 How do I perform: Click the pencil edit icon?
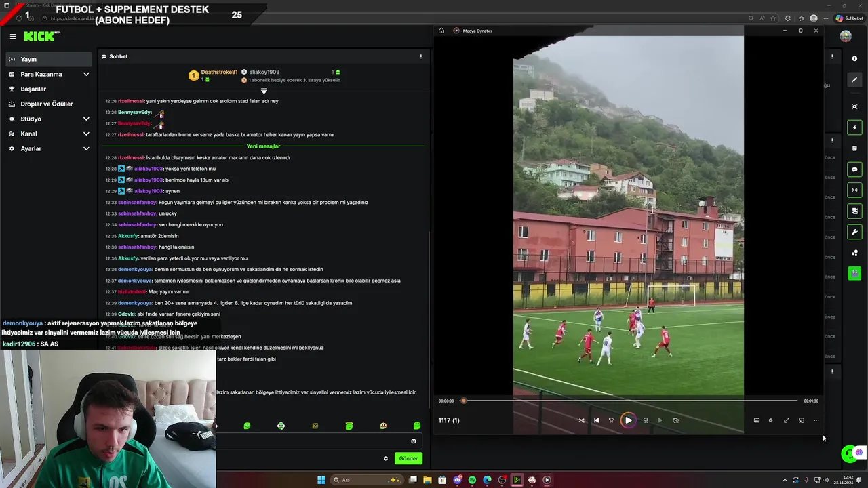854,80
